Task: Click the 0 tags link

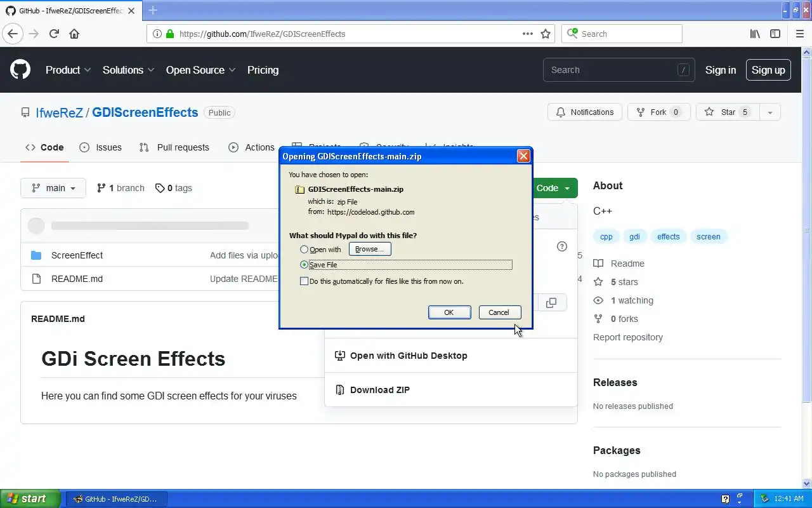Action: tap(174, 188)
